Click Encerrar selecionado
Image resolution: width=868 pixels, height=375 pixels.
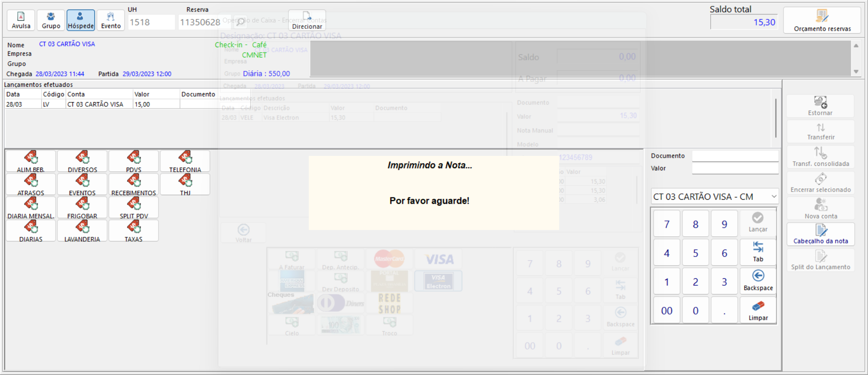pyautogui.click(x=821, y=183)
